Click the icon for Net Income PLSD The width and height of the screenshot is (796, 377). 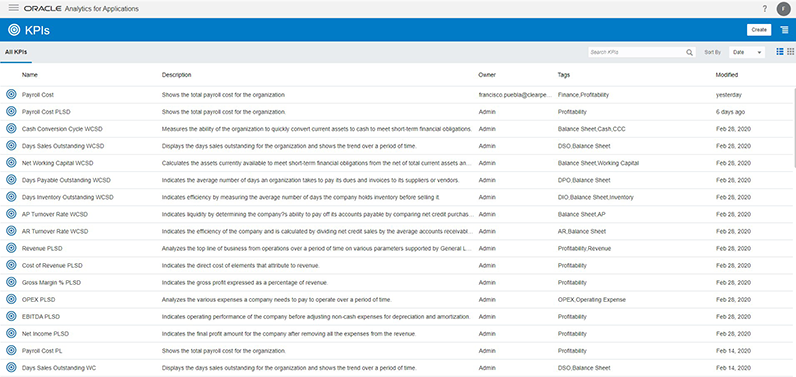11,333
